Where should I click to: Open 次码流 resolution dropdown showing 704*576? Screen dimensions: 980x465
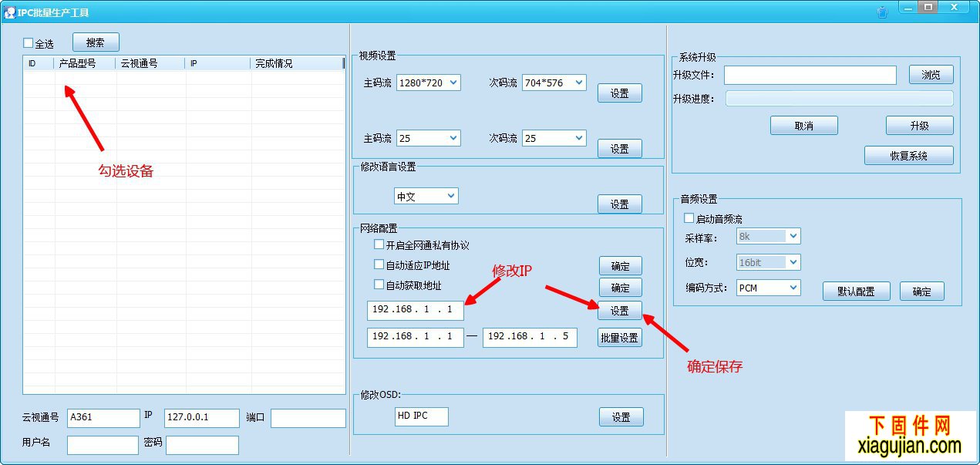[554, 83]
